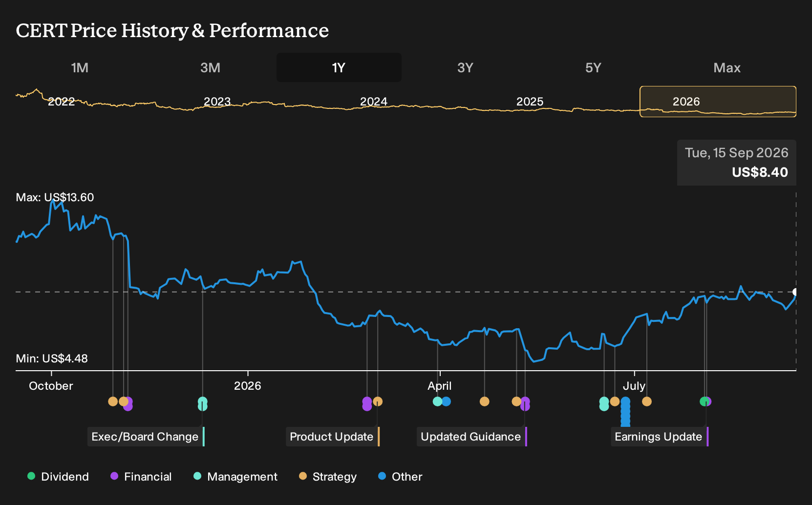
Task: Click the white current-price dot on the chart line
Action: pos(795,292)
